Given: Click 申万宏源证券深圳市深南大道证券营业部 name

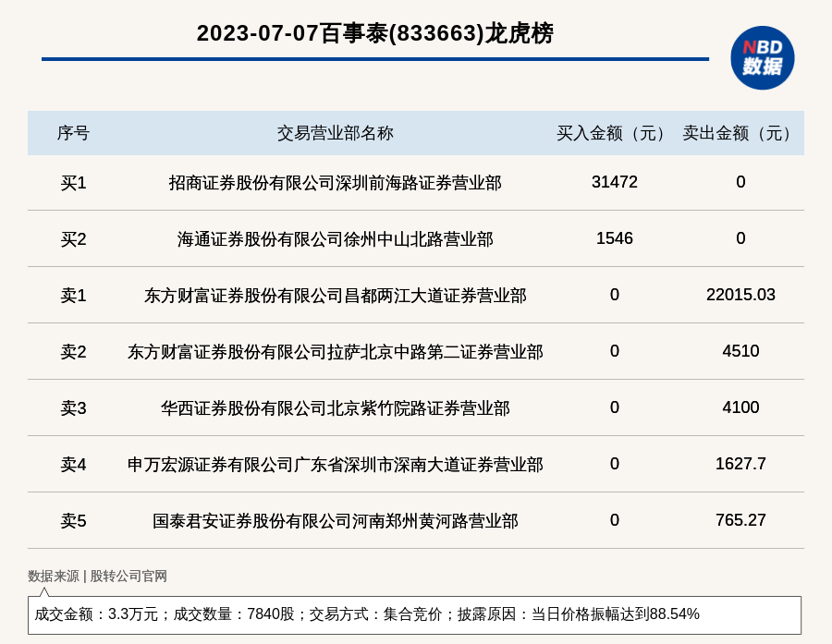Looking at the screenshot, I should tap(336, 465).
